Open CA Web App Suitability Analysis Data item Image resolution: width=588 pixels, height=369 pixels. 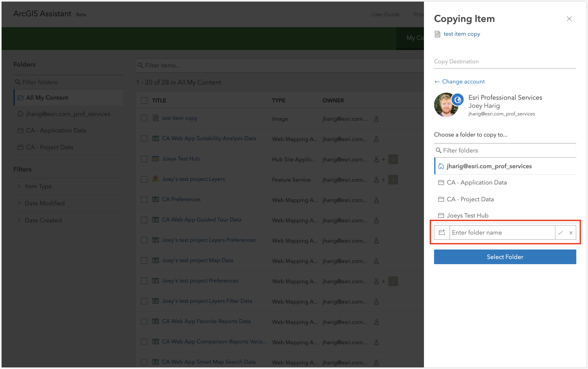coord(209,138)
